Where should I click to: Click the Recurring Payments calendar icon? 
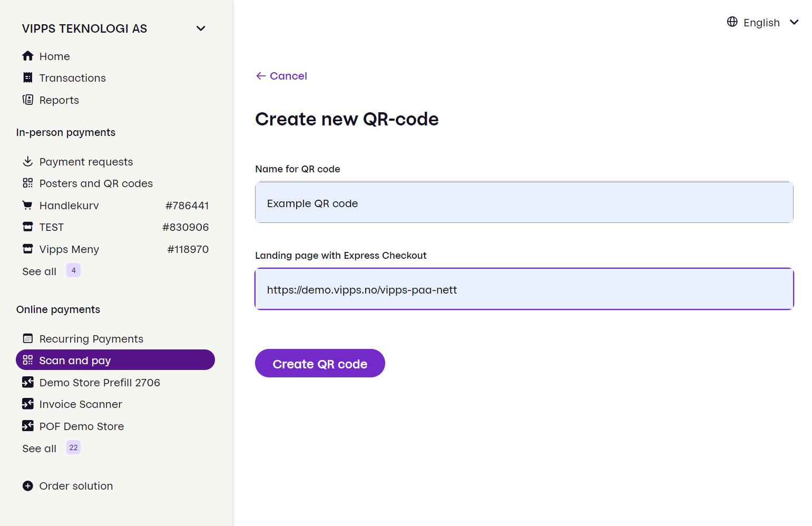(x=28, y=338)
